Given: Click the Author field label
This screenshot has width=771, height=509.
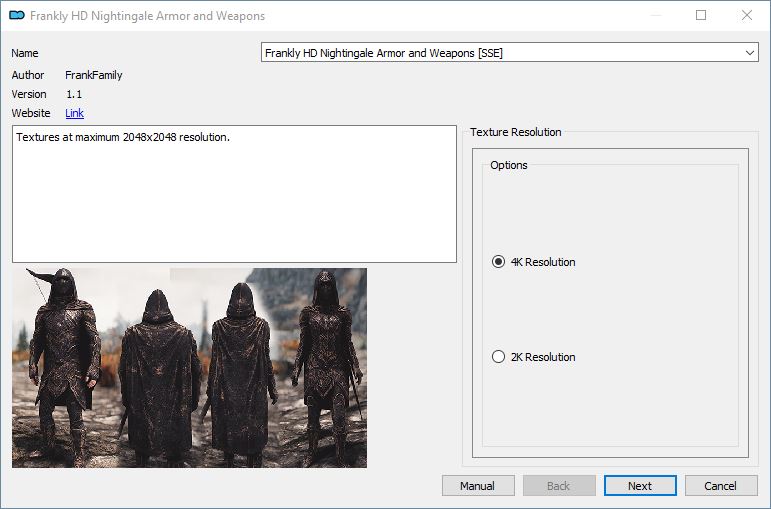Looking at the screenshot, I should point(28,75).
